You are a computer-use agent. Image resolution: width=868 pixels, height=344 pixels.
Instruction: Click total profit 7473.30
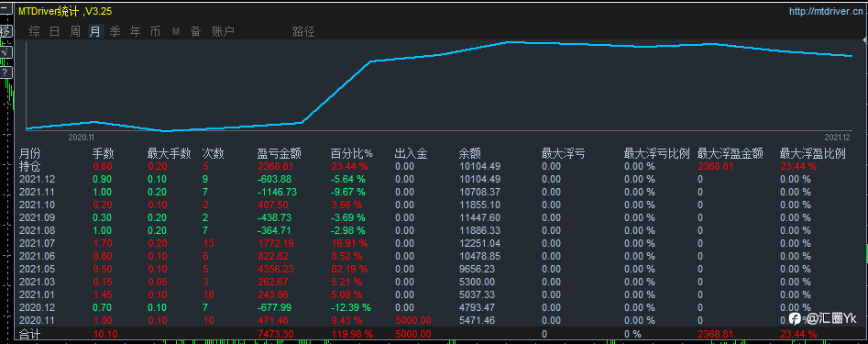(276, 334)
